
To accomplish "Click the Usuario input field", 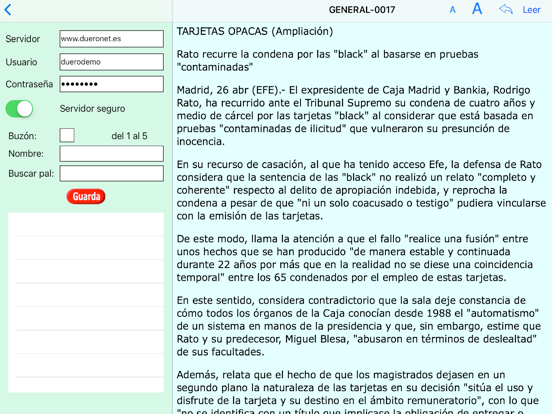I will (112, 62).
